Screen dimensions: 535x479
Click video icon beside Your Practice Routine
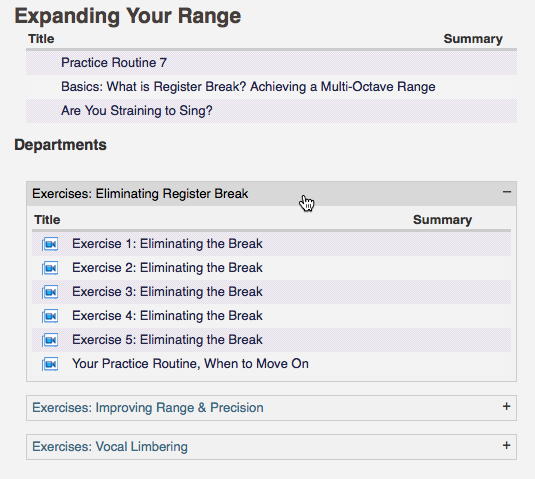point(50,364)
